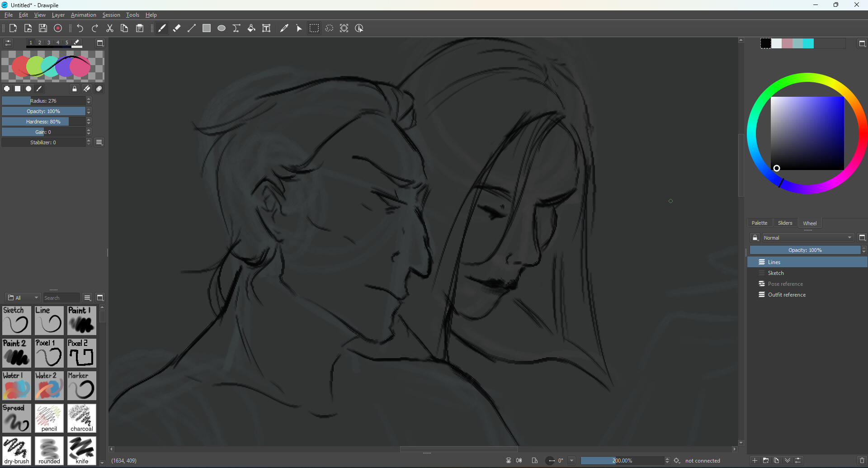Pick the Flood Fill tool
The height and width of the screenshot is (468, 868).
251,28
